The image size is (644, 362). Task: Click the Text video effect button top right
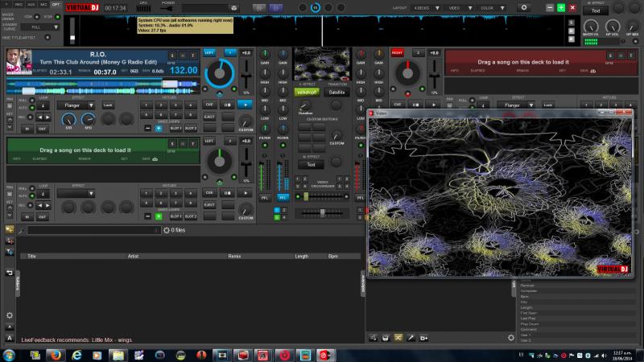[x=596, y=11]
